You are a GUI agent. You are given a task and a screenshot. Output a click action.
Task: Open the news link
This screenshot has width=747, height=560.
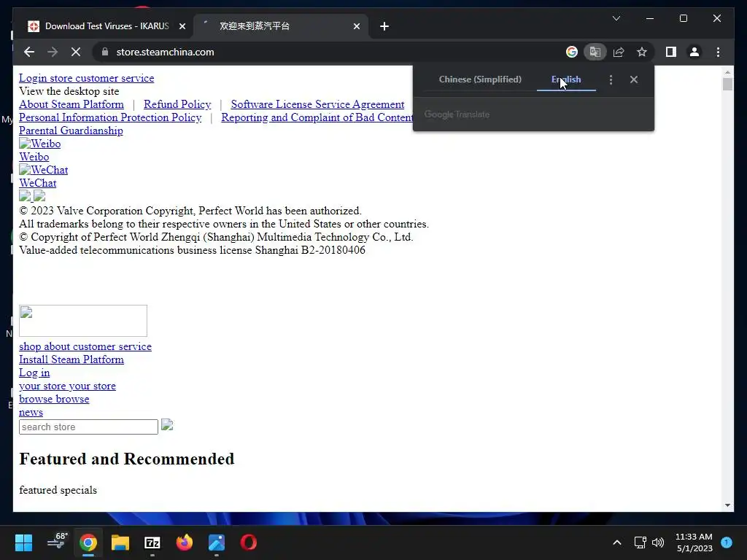(31, 413)
